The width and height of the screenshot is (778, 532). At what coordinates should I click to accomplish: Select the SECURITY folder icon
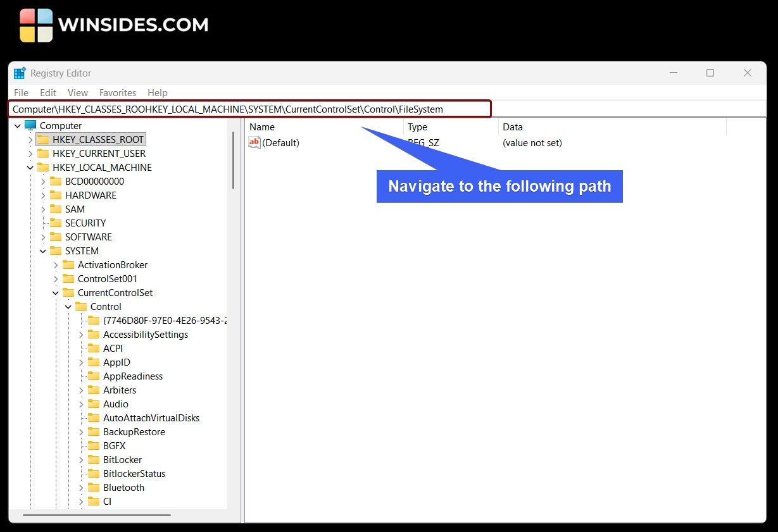click(56, 223)
